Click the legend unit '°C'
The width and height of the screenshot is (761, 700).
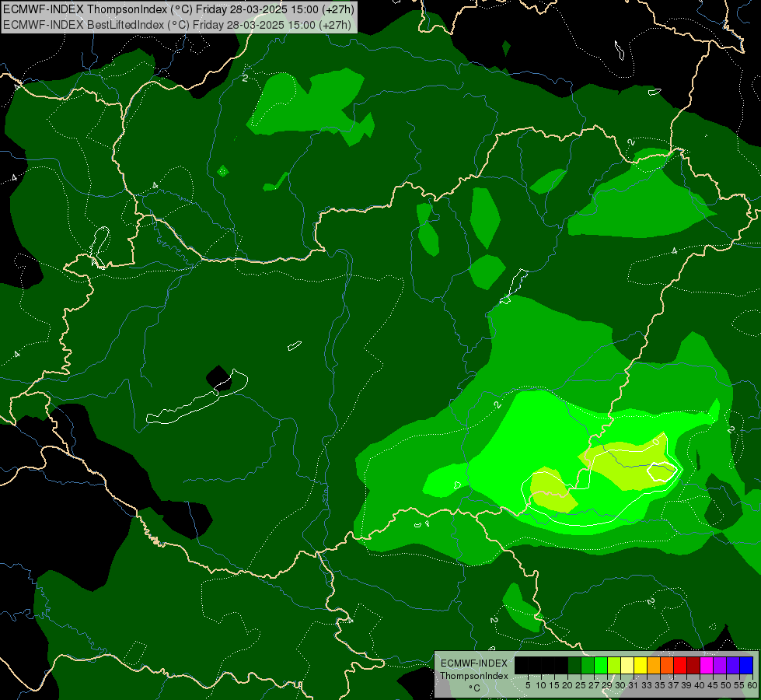475,688
